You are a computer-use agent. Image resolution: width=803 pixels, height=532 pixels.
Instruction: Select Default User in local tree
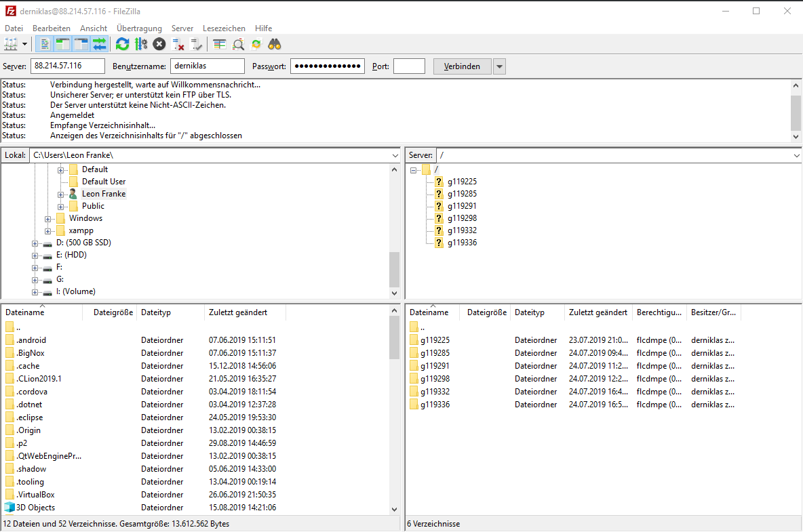(x=104, y=182)
